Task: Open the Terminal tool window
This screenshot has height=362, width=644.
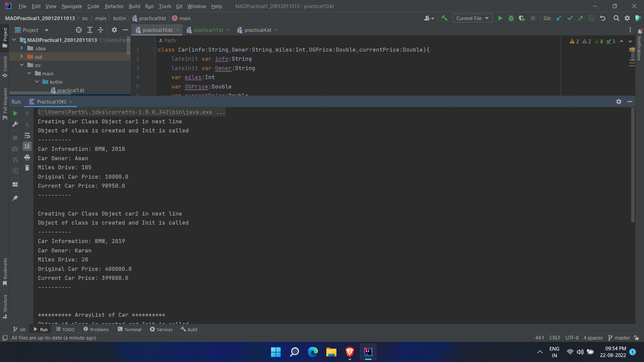Action: [x=129, y=329]
